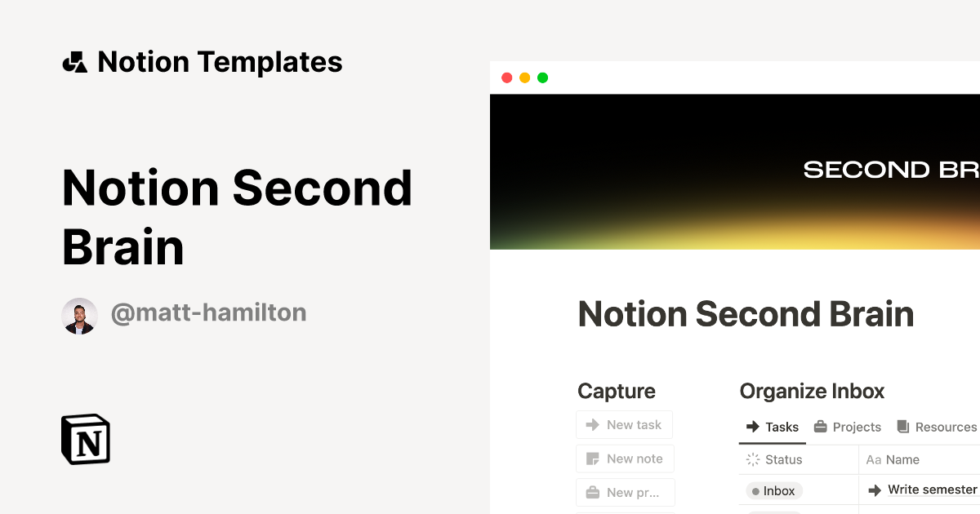Click the SECOND BRAIN cover banner image
This screenshot has height=514, width=980.
pos(735,171)
